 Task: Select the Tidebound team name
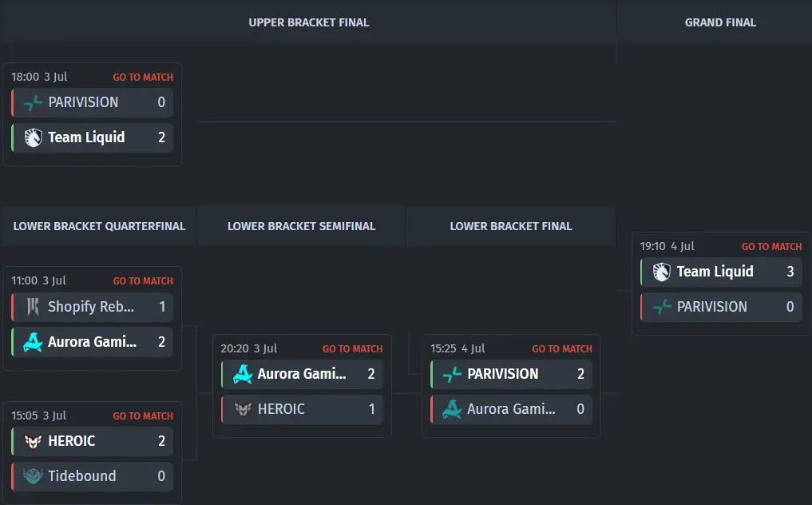pos(81,476)
